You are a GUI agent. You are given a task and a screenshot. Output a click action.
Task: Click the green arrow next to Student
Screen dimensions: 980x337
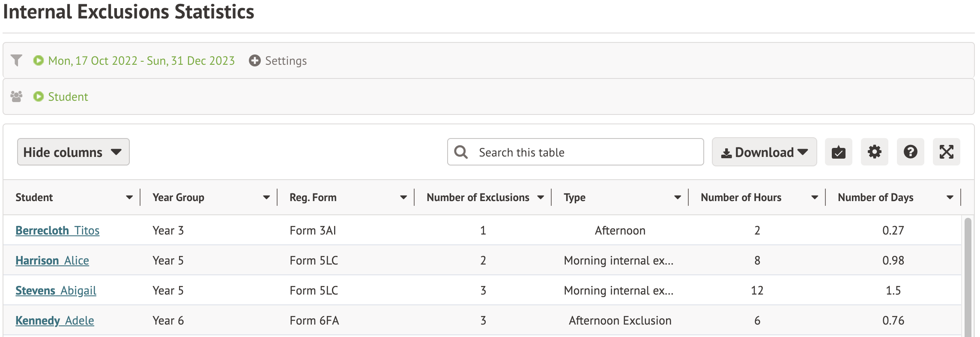pyautogui.click(x=39, y=96)
